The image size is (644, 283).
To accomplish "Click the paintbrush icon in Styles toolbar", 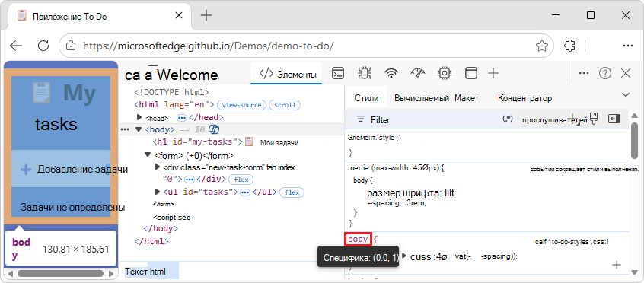I will tap(593, 119).
